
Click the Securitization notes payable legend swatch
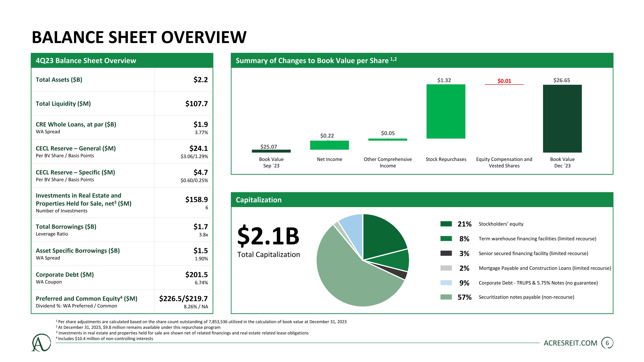tap(446, 297)
